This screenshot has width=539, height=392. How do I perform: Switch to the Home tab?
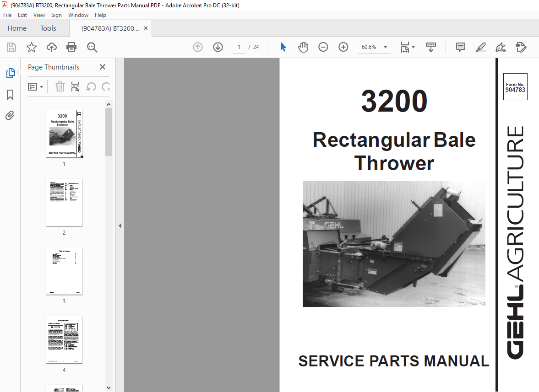17,28
